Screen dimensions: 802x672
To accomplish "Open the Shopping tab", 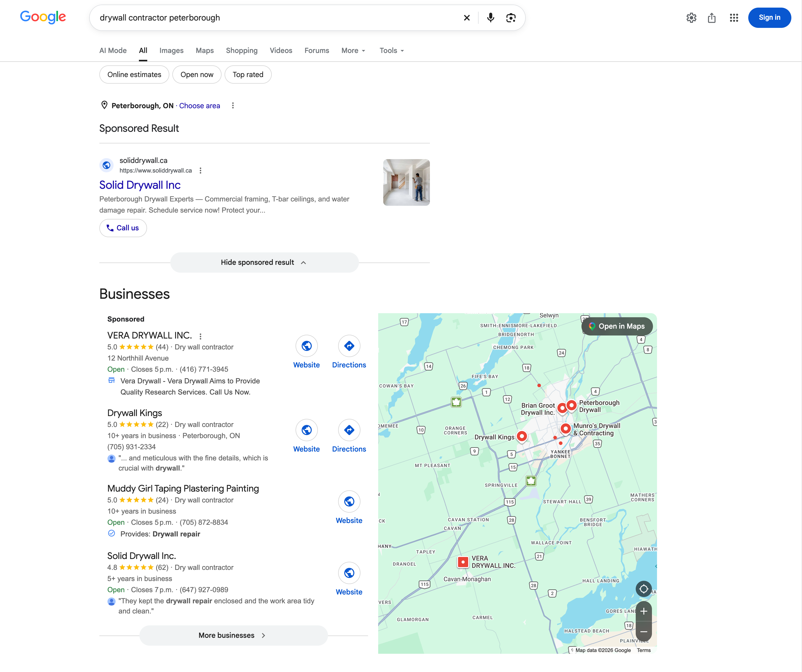I will pos(242,50).
